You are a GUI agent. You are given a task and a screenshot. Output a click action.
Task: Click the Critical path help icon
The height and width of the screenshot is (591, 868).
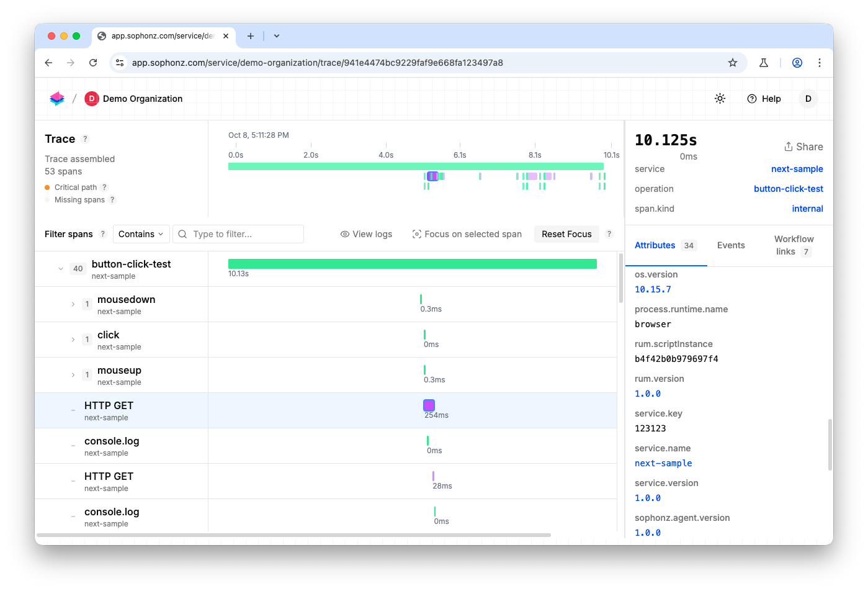click(105, 187)
